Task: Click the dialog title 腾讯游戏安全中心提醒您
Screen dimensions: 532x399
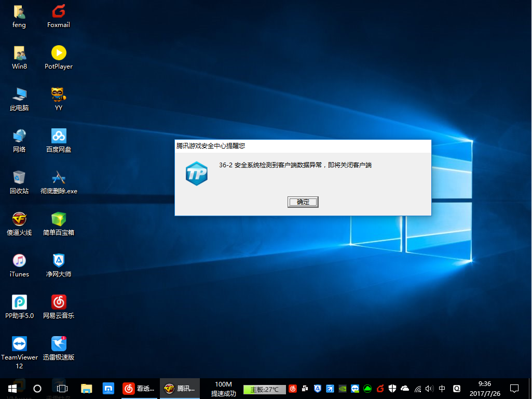Action: [x=211, y=146]
